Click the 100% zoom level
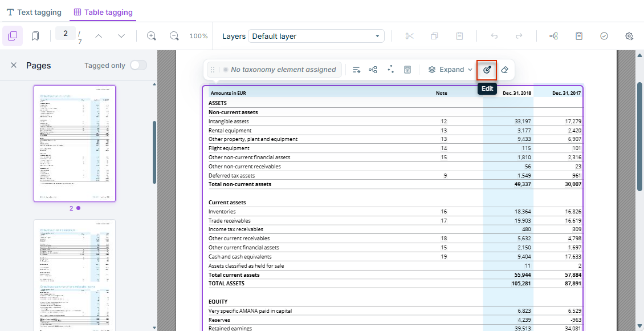644x331 pixels. [199, 36]
